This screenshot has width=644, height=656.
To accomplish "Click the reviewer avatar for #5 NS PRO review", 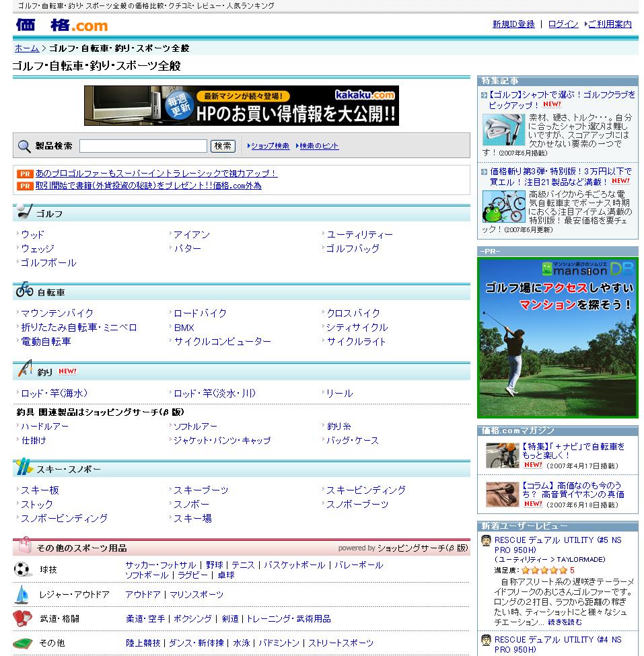I will click(x=486, y=540).
